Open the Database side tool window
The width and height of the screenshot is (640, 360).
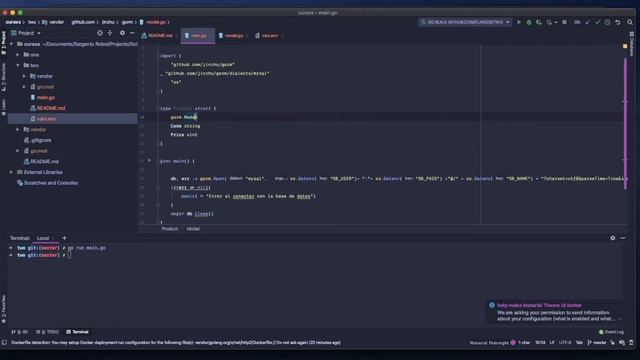click(x=631, y=44)
